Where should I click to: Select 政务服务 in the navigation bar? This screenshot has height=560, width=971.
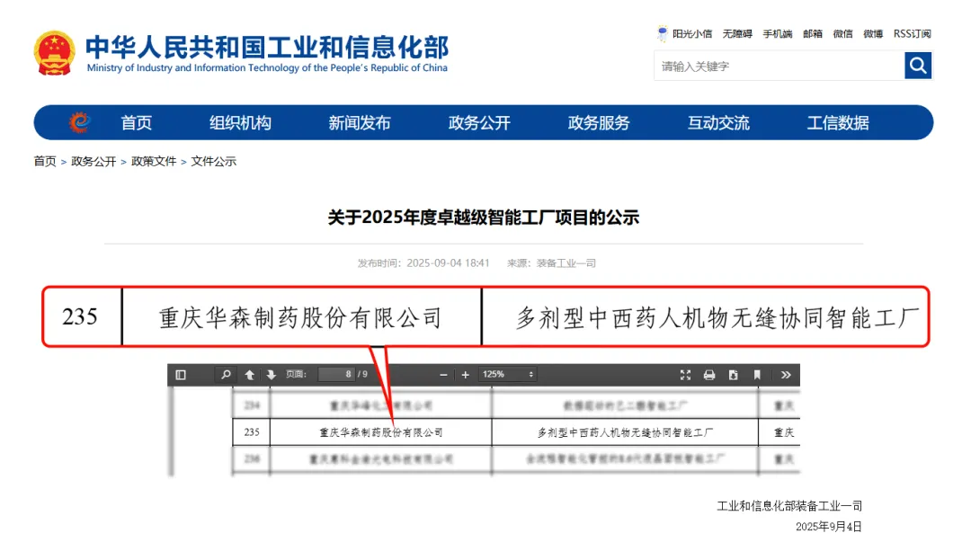599,123
